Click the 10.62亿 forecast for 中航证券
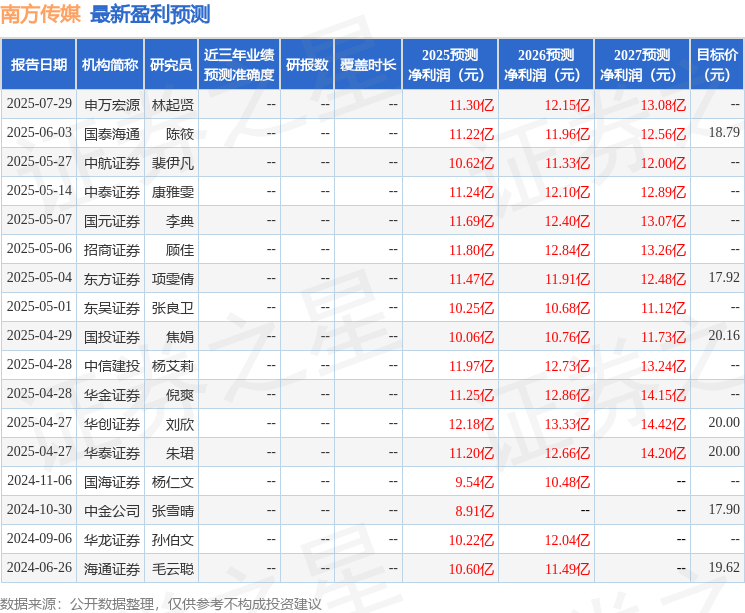 471,163
